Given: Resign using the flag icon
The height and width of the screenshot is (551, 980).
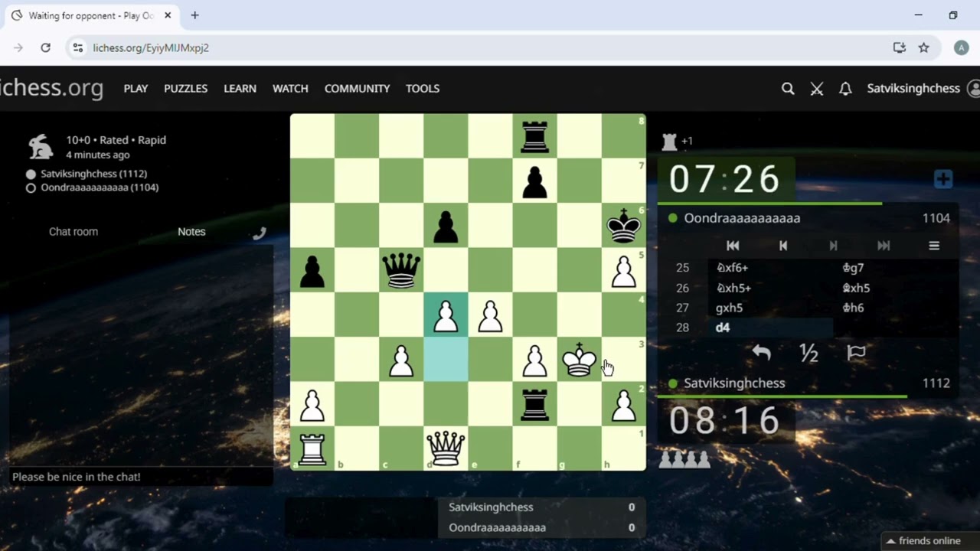Looking at the screenshot, I should point(856,353).
